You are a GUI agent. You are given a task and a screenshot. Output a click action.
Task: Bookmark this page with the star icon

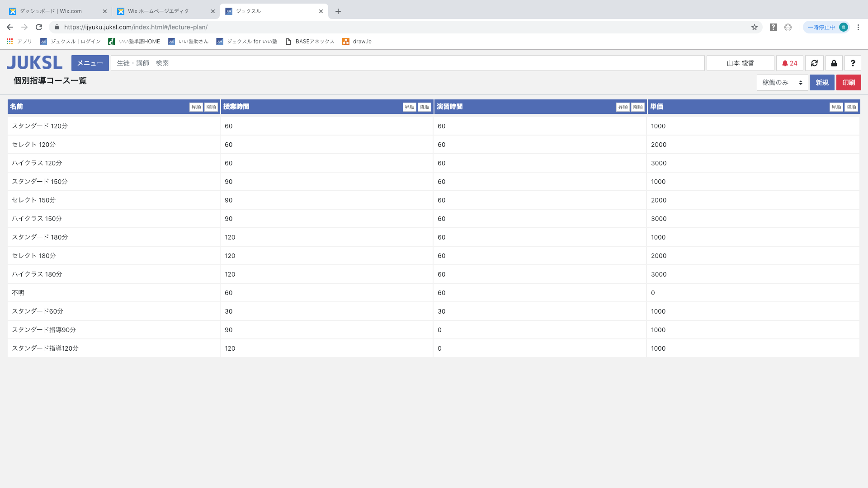[755, 27]
